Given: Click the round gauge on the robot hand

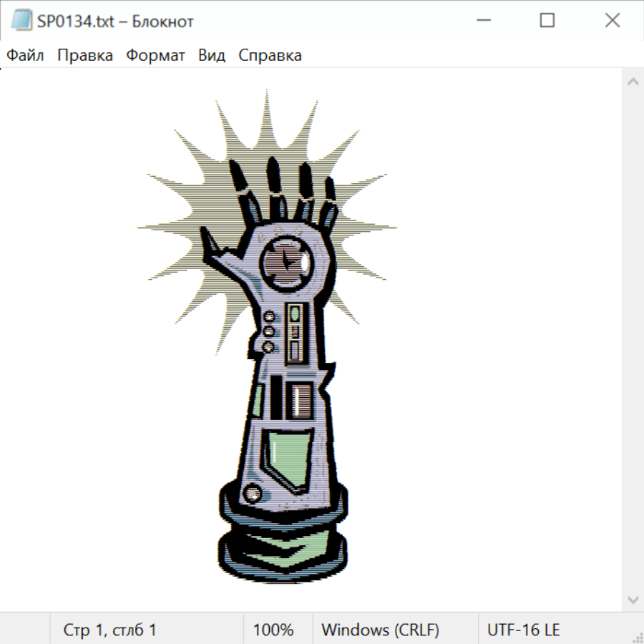Looking at the screenshot, I should point(285,260).
